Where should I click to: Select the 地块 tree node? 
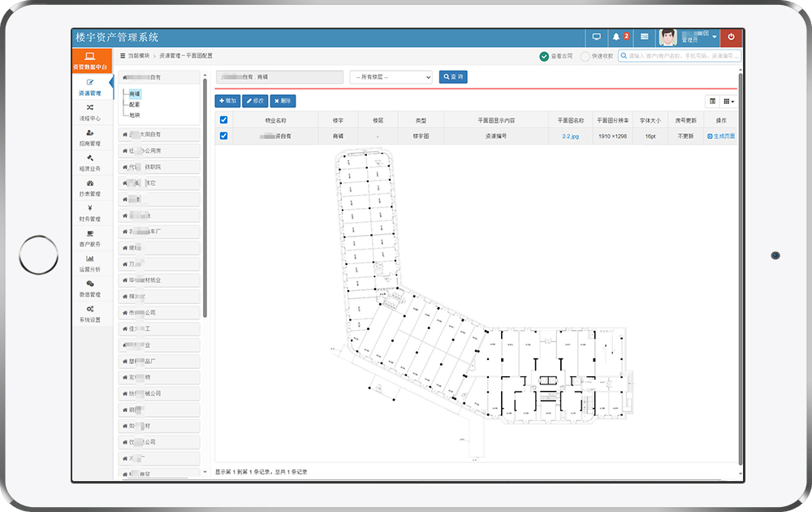coord(135,115)
